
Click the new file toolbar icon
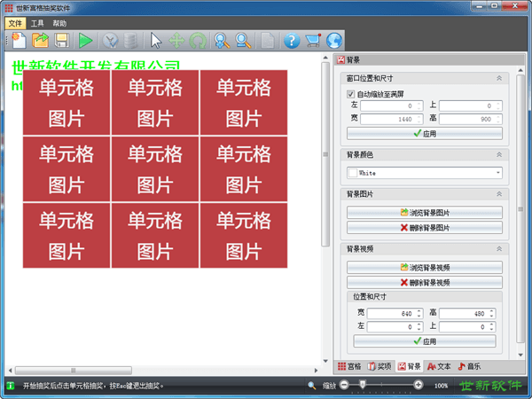(19, 40)
